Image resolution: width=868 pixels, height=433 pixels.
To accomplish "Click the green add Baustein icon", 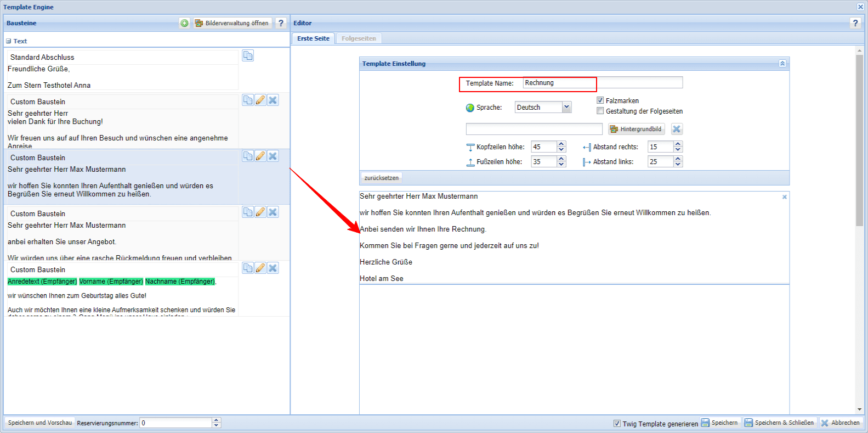I will pyautogui.click(x=184, y=23).
